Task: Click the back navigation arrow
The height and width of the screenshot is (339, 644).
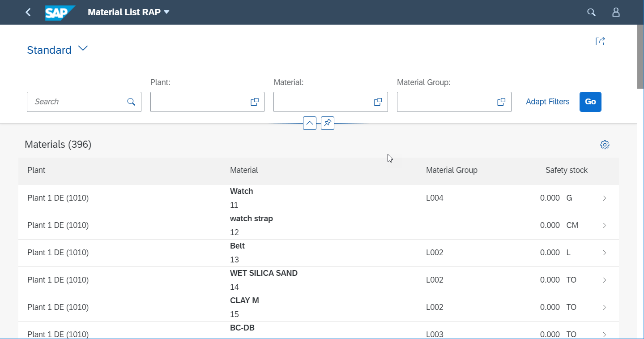Action: pyautogui.click(x=28, y=13)
